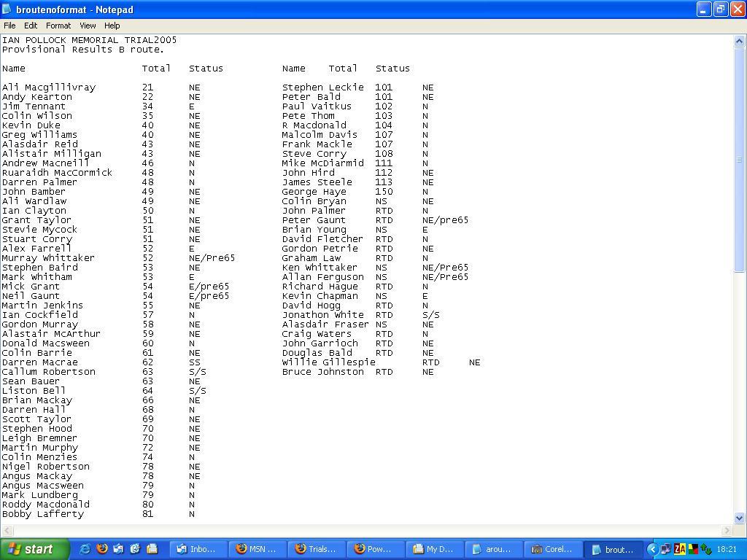The width and height of the screenshot is (747, 560).
Task: Click ZoneAlarm tray icon
Action: [x=680, y=549]
